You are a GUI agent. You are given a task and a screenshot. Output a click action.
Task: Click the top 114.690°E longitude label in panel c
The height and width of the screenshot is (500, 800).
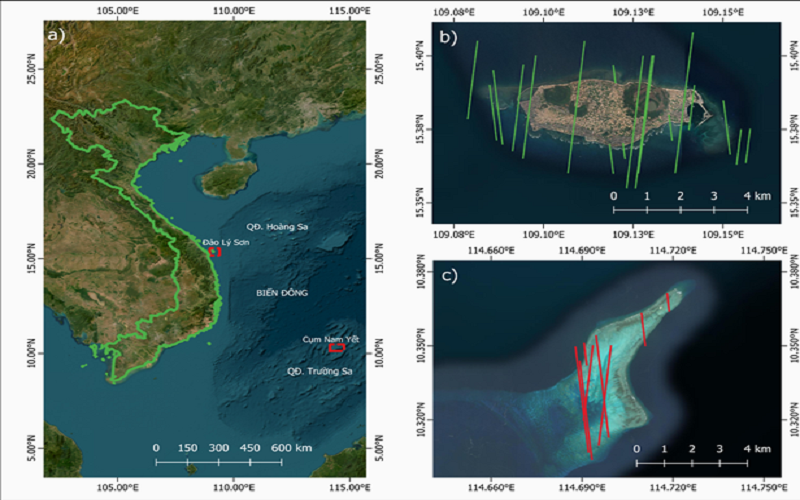pyautogui.click(x=581, y=250)
